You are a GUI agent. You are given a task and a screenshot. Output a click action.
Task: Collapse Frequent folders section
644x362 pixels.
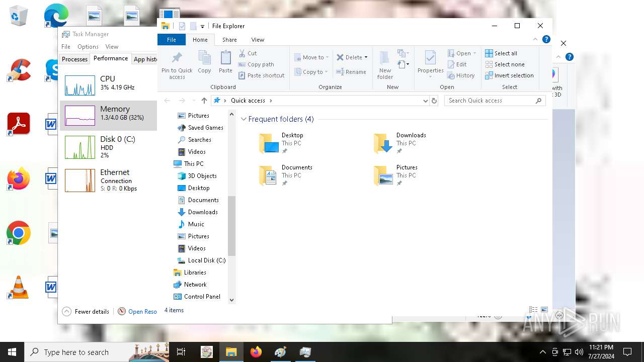[244, 119]
